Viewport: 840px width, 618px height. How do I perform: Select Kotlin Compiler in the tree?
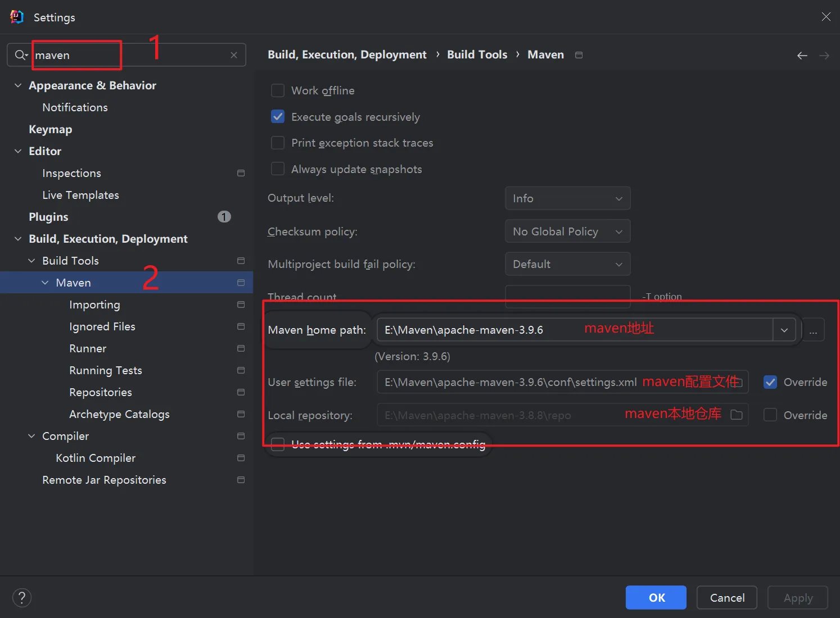[96, 458]
